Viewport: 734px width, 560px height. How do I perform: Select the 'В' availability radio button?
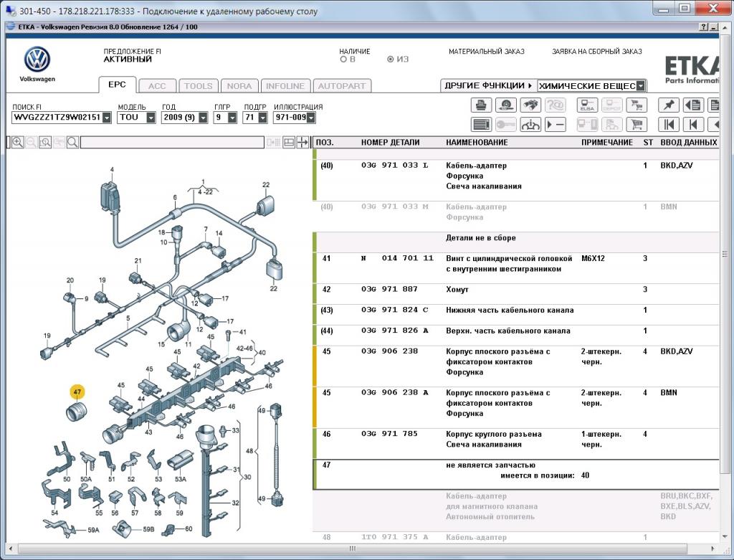point(343,60)
